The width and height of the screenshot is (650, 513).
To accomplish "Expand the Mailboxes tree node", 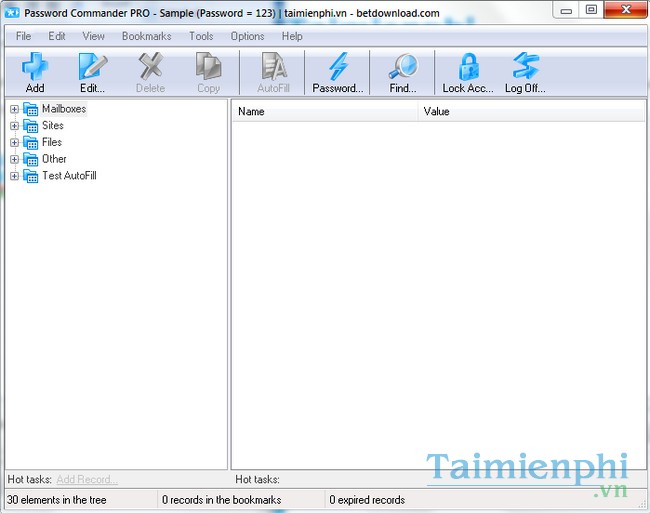I will pyautogui.click(x=15, y=109).
